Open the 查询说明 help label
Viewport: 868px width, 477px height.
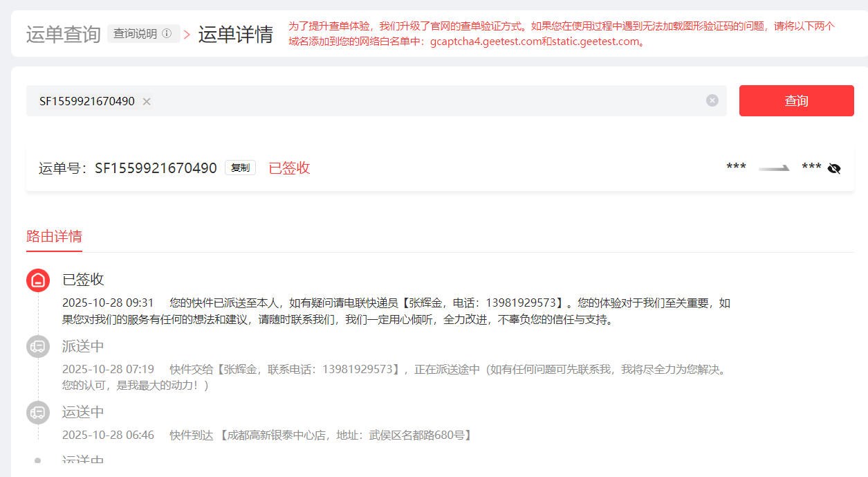pyautogui.click(x=136, y=34)
